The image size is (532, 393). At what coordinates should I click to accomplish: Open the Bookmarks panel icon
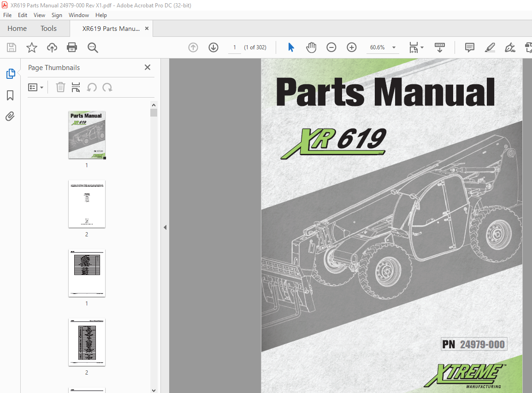click(x=10, y=95)
